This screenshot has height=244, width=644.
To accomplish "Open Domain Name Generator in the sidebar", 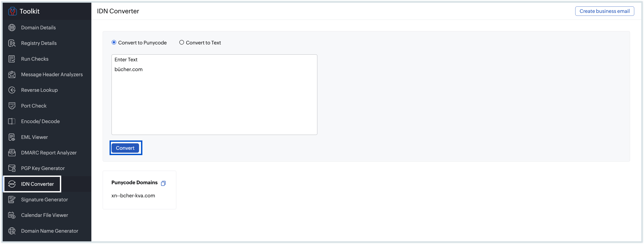I will point(49,231).
